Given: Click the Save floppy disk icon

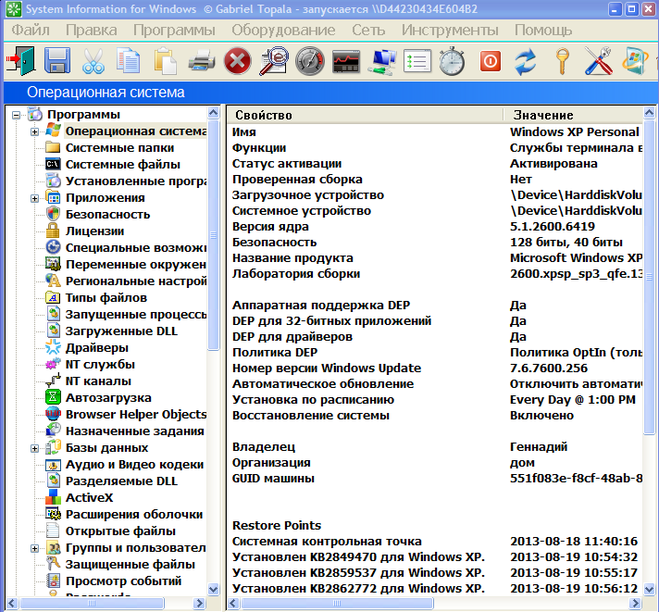Looking at the screenshot, I should (x=57, y=61).
